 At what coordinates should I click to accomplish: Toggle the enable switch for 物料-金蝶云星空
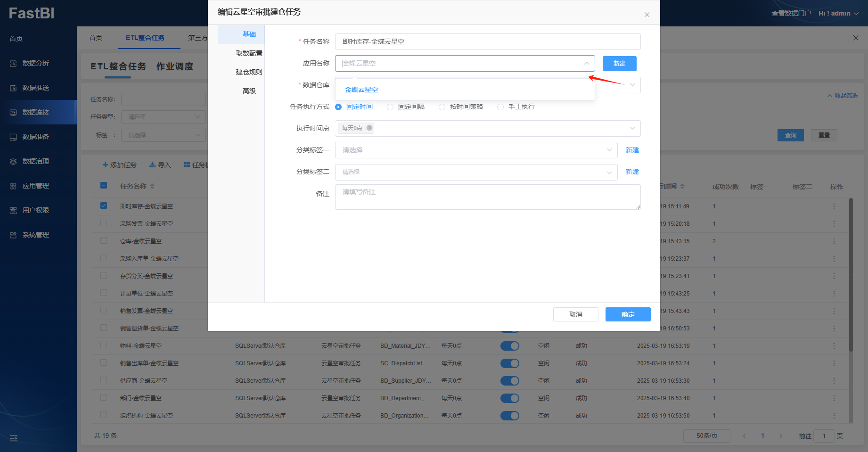[510, 346]
